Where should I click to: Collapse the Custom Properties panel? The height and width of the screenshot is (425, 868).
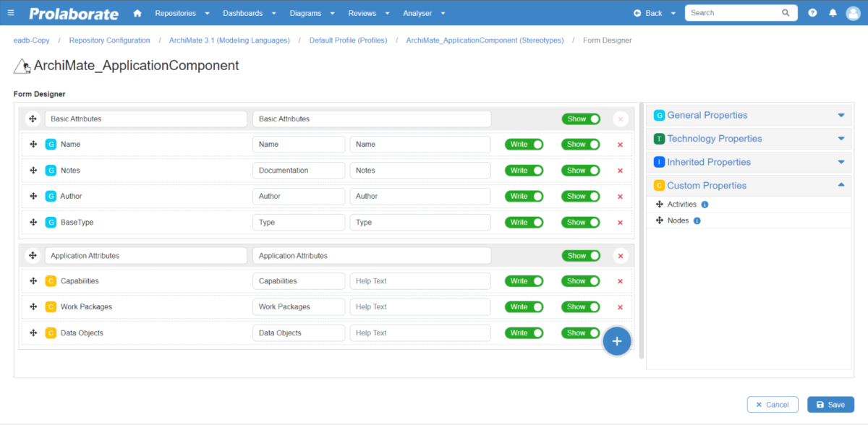point(841,185)
